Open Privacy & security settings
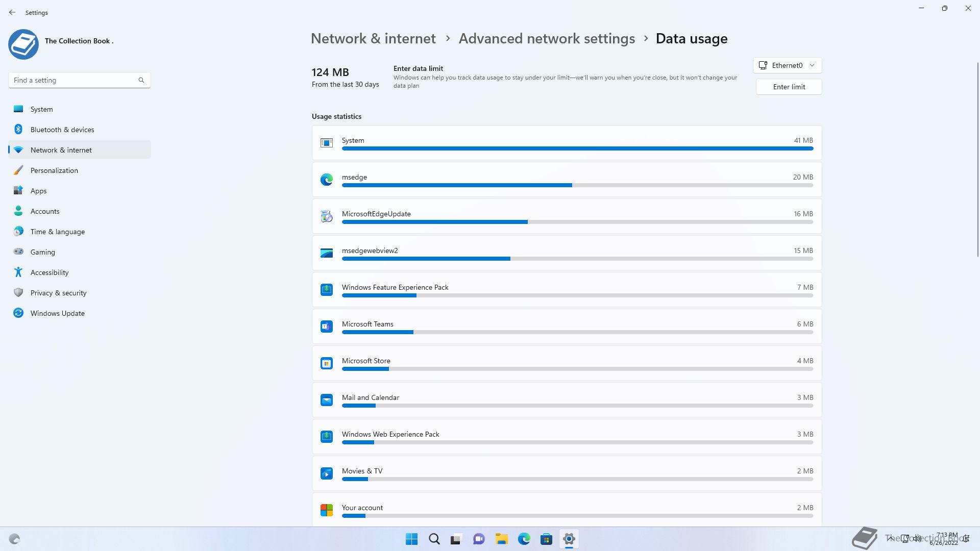The image size is (980, 551). 80,293
